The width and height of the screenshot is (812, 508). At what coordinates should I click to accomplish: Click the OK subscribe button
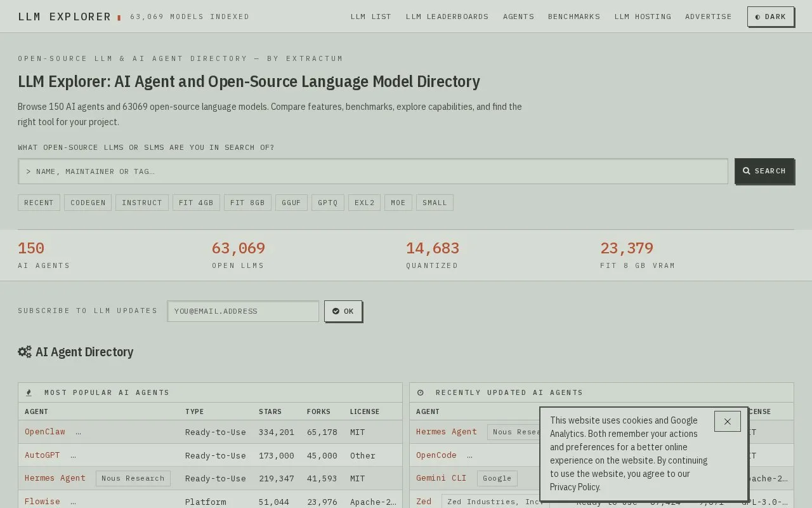[343, 311]
